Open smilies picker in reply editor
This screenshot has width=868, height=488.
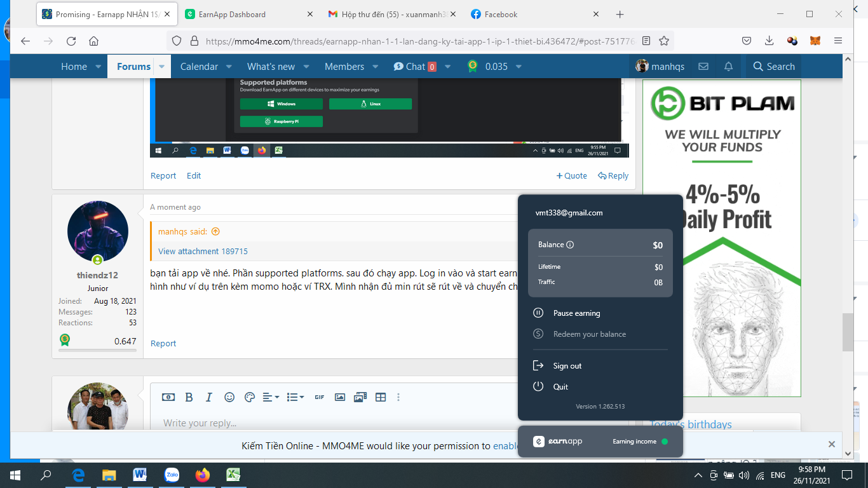229,397
